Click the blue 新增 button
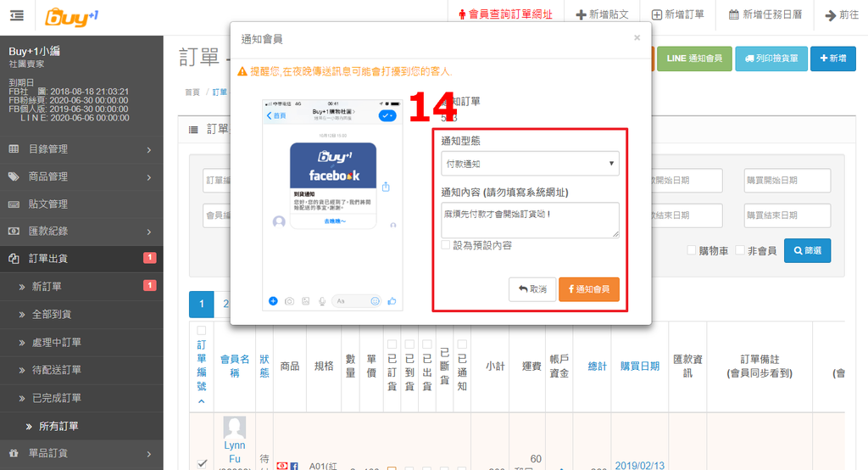The height and width of the screenshot is (470, 868). 833,59
